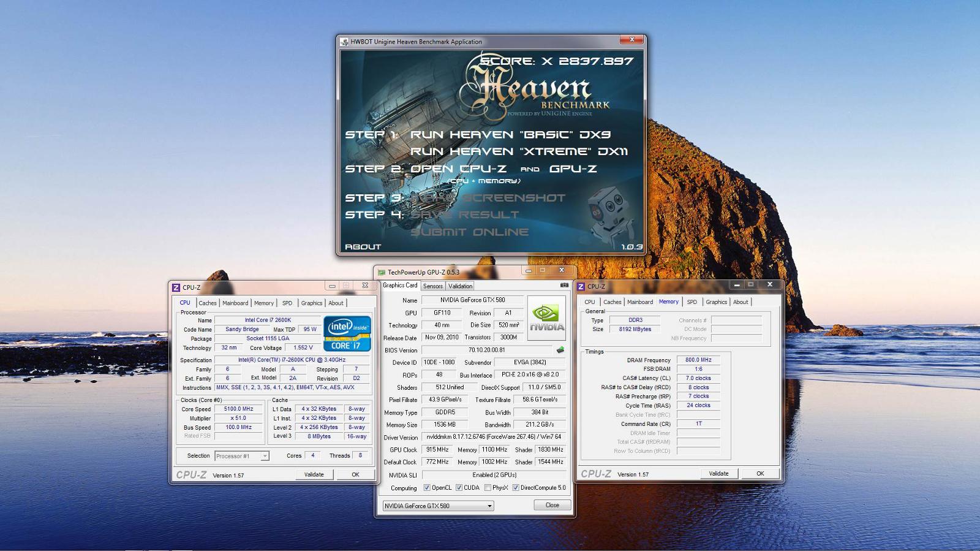Switch to Caches tab in left CPU-Z
The image size is (980, 551).
pos(208,303)
